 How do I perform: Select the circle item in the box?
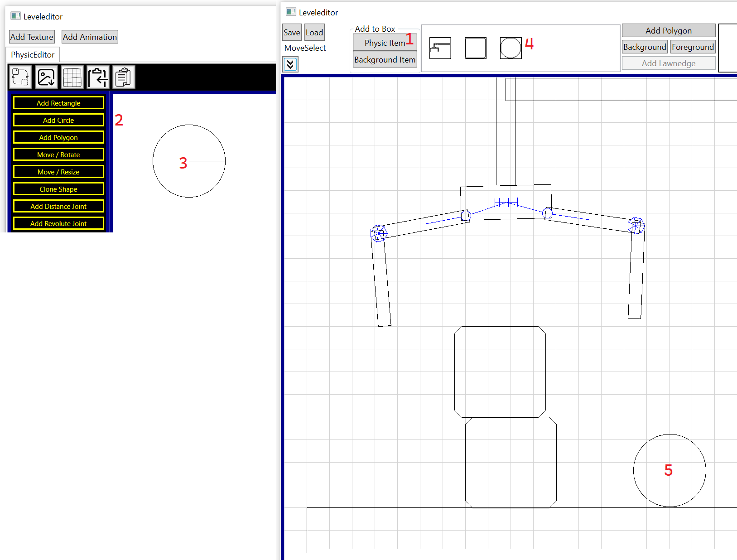click(511, 48)
